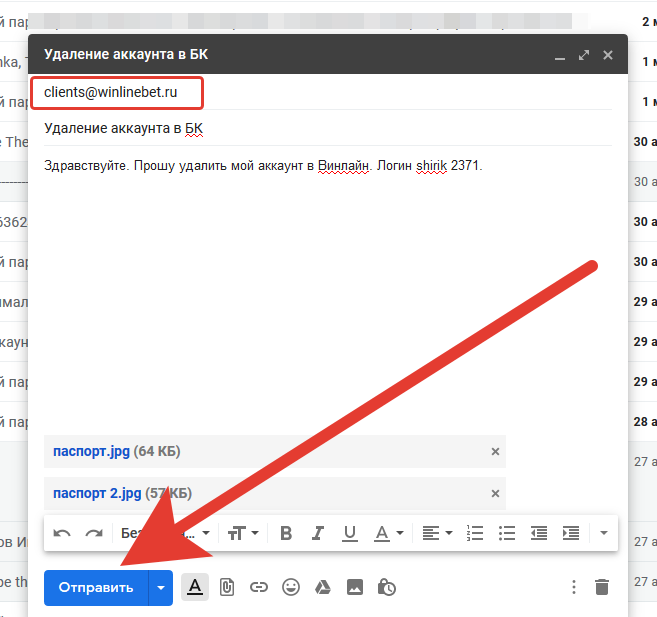Open the паспорт.jpg attachment link
The width and height of the screenshot is (657, 617).
pos(91,452)
